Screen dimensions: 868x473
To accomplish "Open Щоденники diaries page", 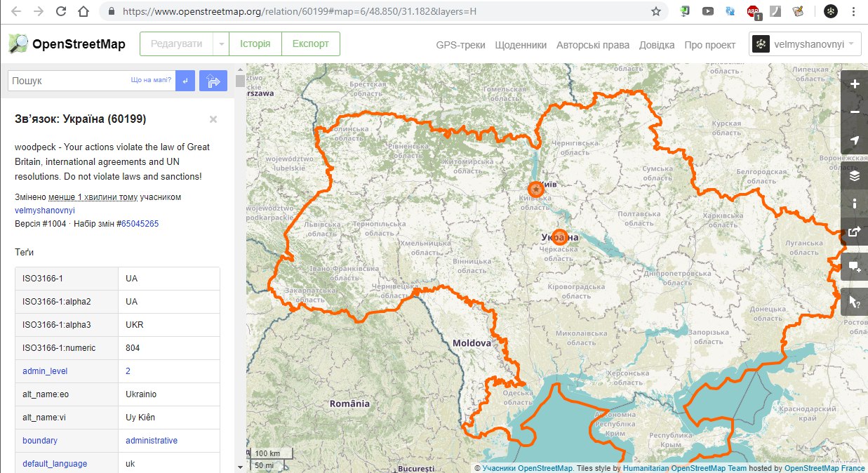I will [521, 44].
